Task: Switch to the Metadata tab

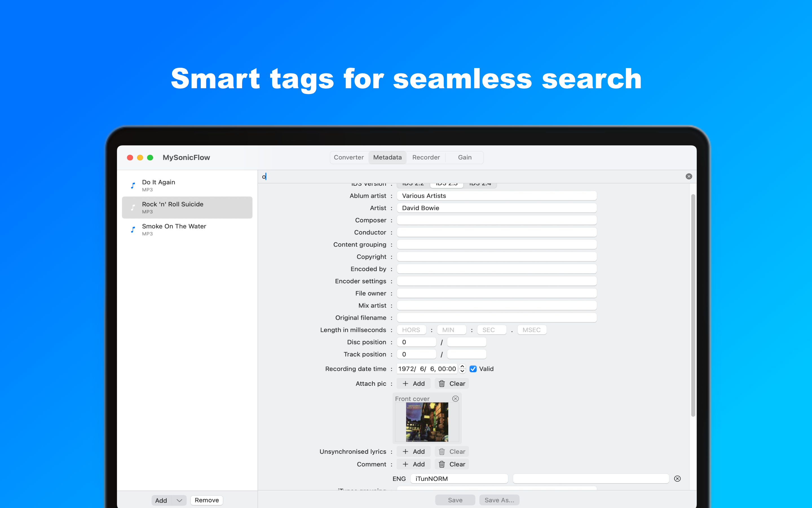Action: 387,157
